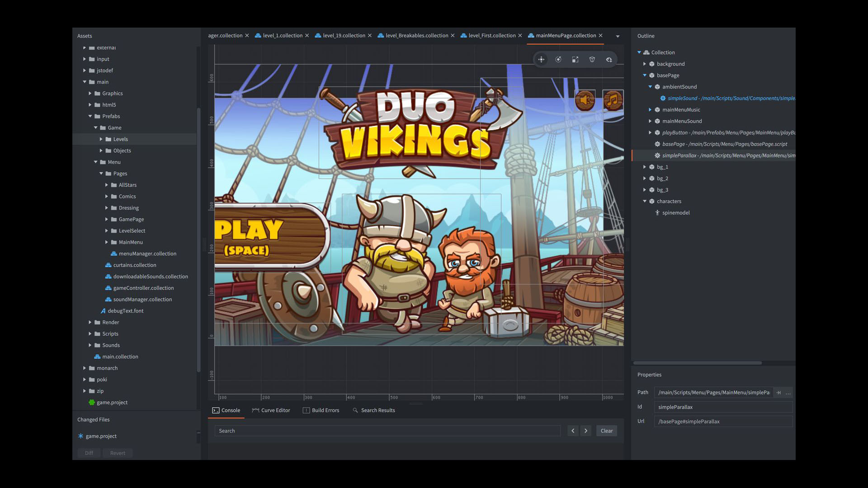The height and width of the screenshot is (488, 868).
Task: Click the previous-result arrow beside the console search
Action: tap(573, 431)
